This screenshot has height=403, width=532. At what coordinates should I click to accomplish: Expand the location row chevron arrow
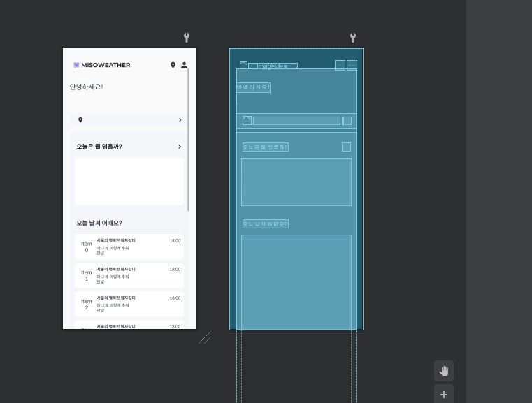pos(180,120)
